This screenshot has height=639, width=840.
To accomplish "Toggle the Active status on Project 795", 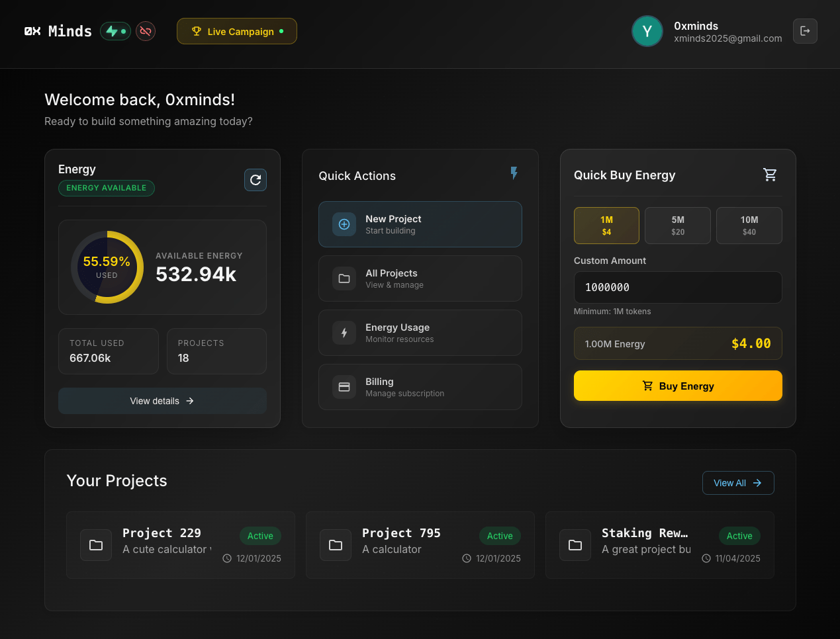I will coord(500,536).
